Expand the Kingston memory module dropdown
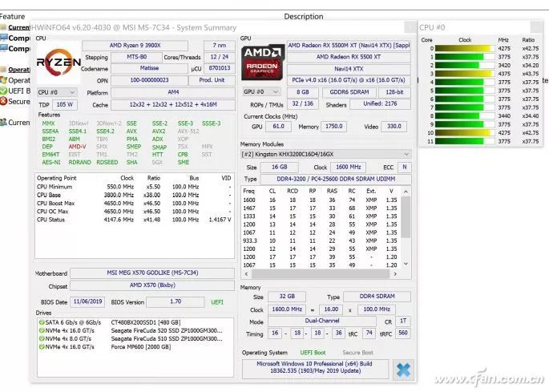Viewport: 549px width, 392px height. point(325,153)
